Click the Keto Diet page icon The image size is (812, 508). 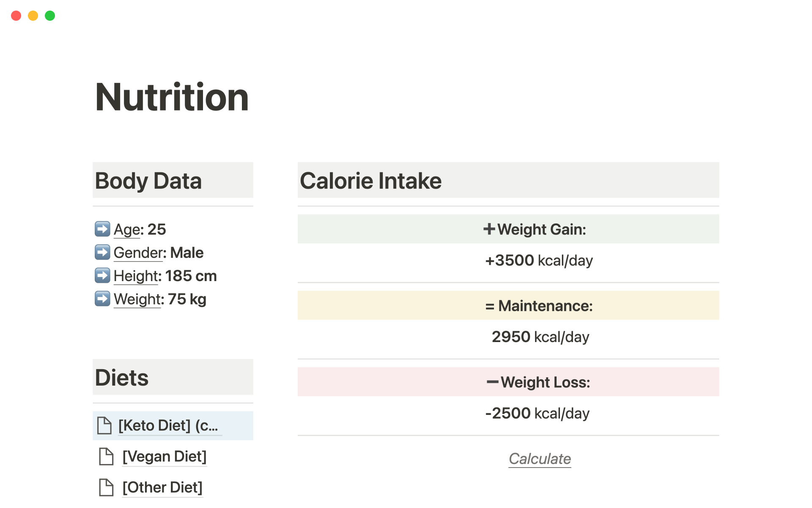pyautogui.click(x=104, y=425)
